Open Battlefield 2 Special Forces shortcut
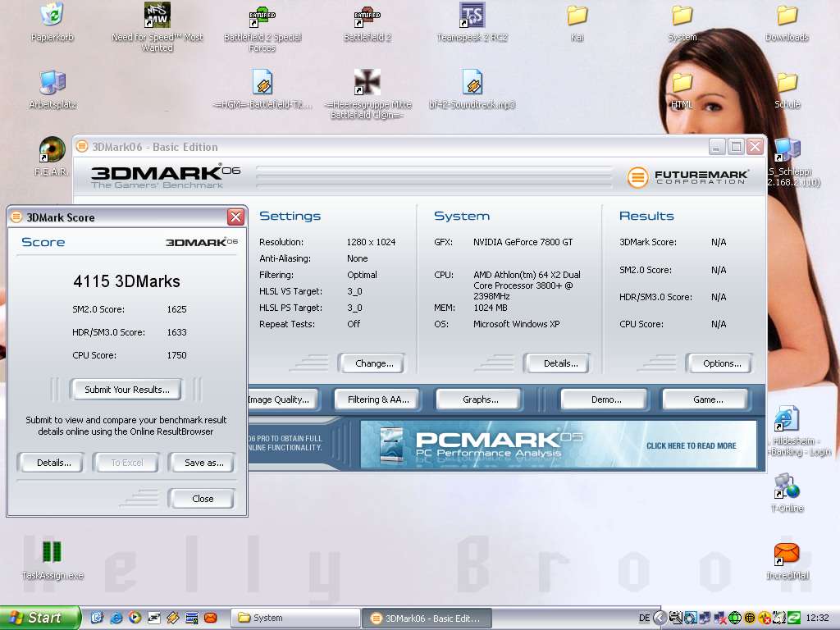The height and width of the screenshot is (630, 840). pos(262,16)
